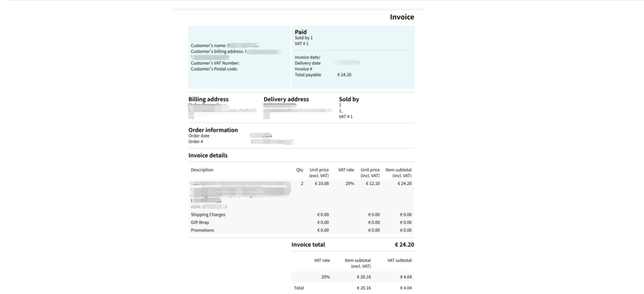Click the Invoice title heading
644x294 pixels.
(402, 17)
